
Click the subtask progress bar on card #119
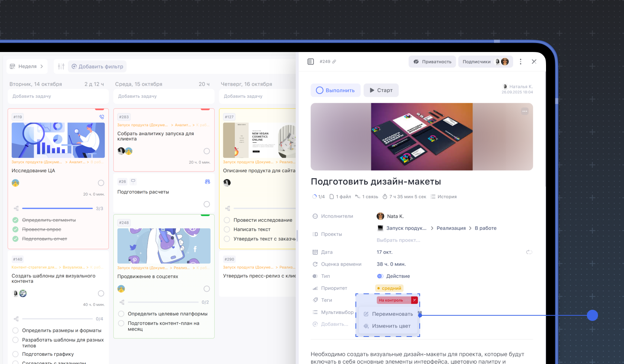[x=57, y=208]
